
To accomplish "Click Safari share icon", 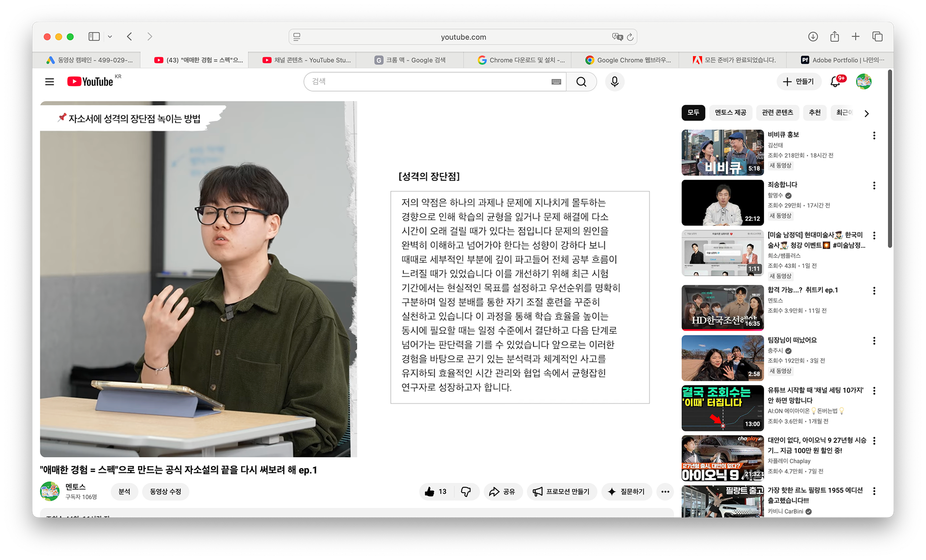I will 834,37.
